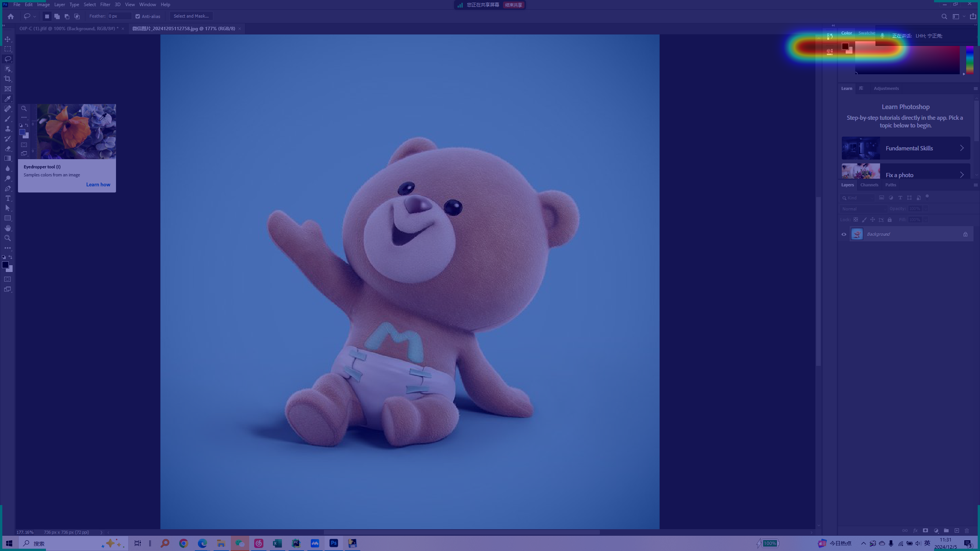Screen dimensions: 980x551
Task: Click the Select and Mask button
Action: tap(191, 16)
